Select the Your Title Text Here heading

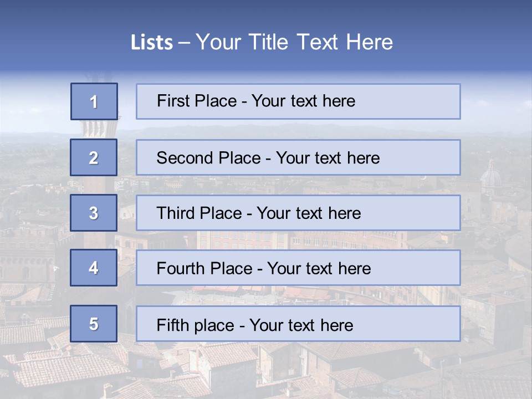[x=294, y=42]
